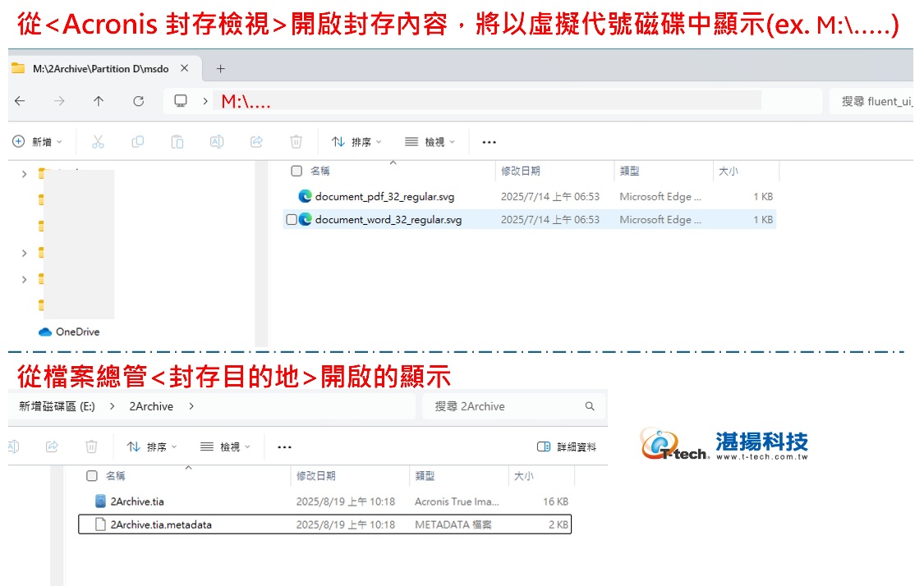
Task: Select file document_word_32_regular.svg
Action: [388, 220]
